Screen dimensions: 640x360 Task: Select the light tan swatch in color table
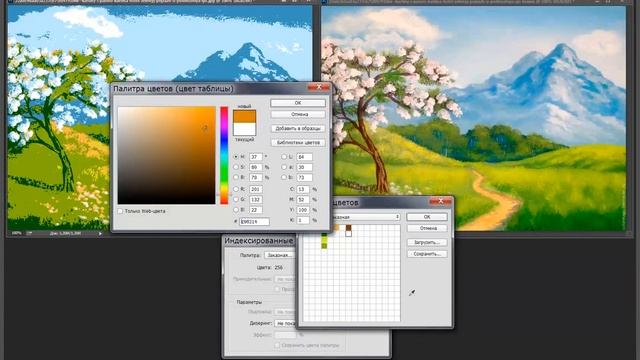point(336,227)
